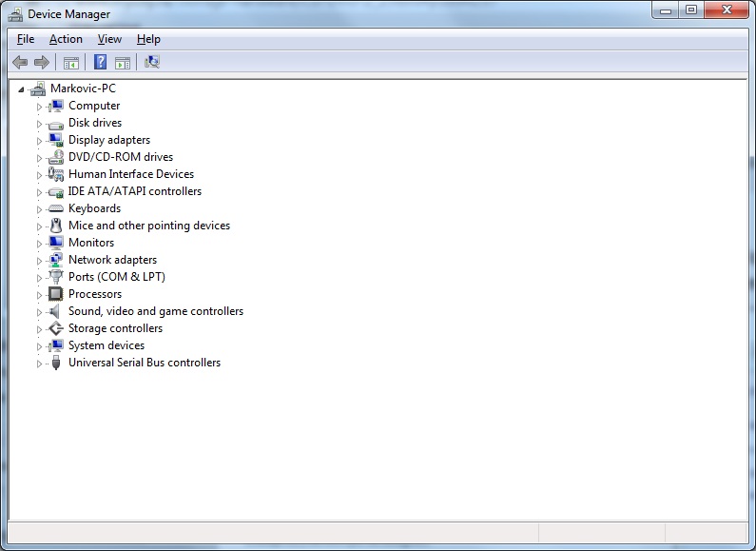Click the Display adapters icon
The width and height of the screenshot is (756, 551).
56,140
